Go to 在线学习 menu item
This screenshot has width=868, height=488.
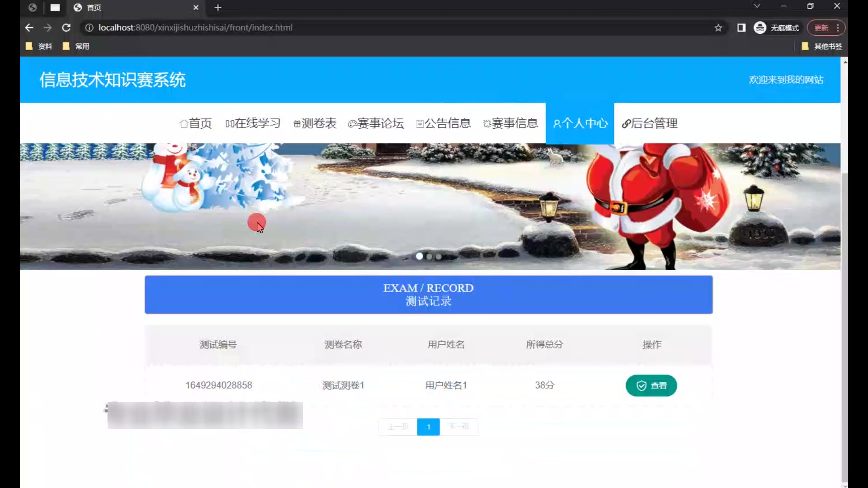pyautogui.click(x=253, y=123)
